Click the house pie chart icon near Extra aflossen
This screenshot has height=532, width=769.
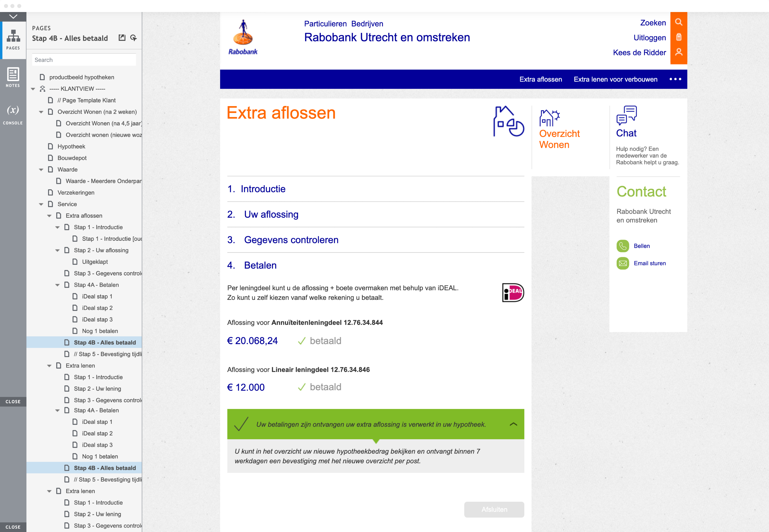tap(508, 121)
